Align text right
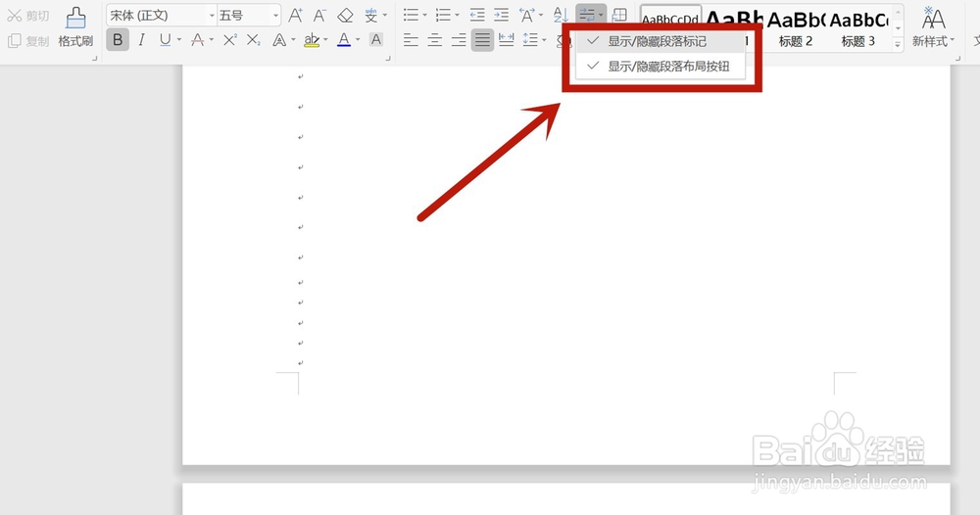 pyautogui.click(x=458, y=40)
